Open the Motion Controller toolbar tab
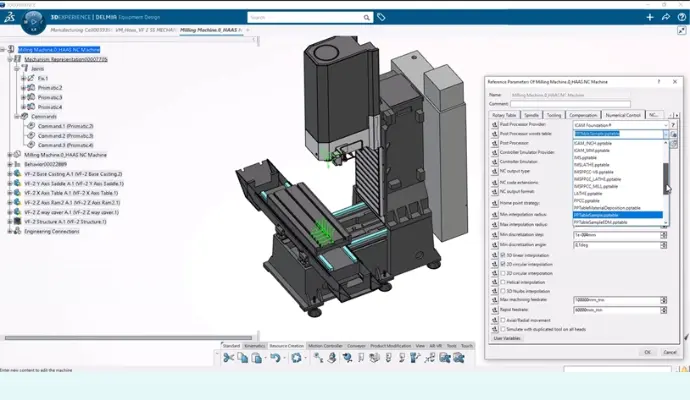This screenshot has width=690, height=400. click(x=325, y=346)
